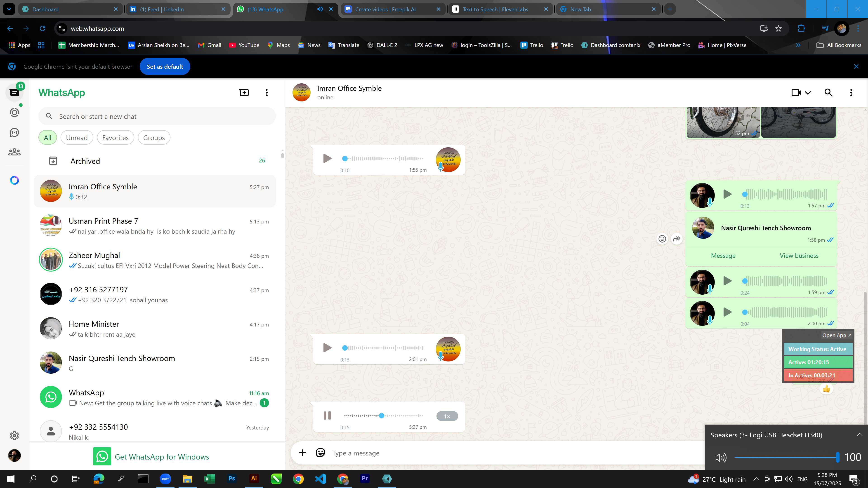Open the Status updates sidebar icon
868x488 pixels.
[14, 112]
